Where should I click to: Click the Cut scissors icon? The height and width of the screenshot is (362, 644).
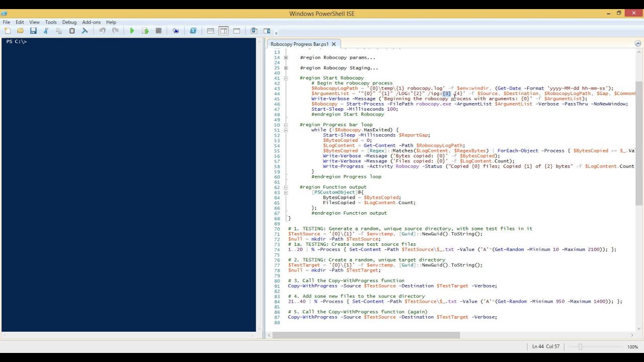(46, 31)
